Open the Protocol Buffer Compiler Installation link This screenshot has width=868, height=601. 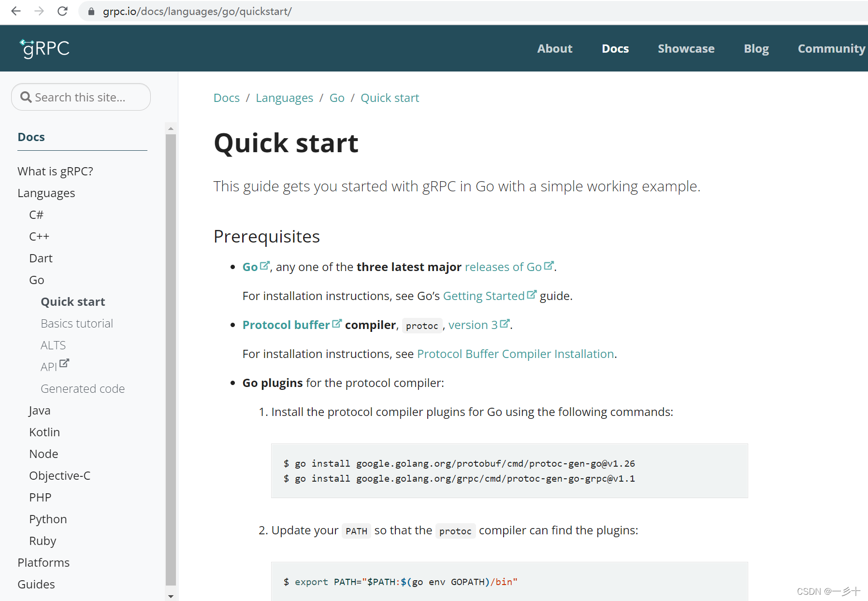coord(515,354)
